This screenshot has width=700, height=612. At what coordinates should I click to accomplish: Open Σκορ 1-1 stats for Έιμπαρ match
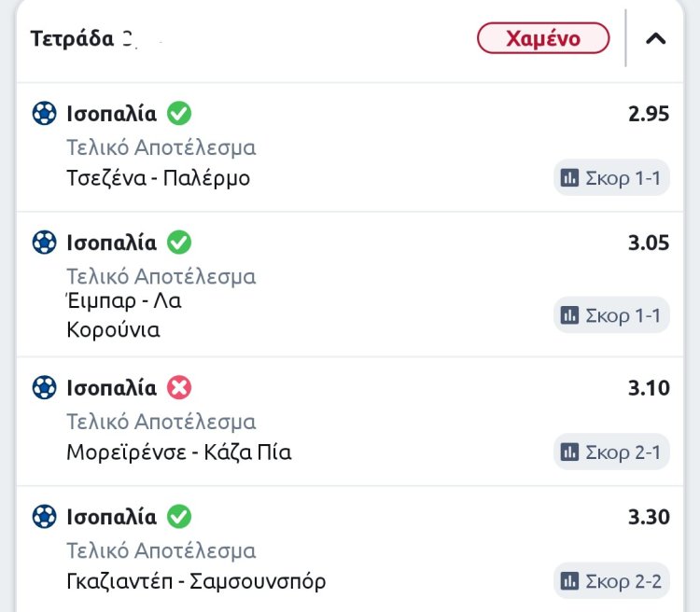[611, 315]
